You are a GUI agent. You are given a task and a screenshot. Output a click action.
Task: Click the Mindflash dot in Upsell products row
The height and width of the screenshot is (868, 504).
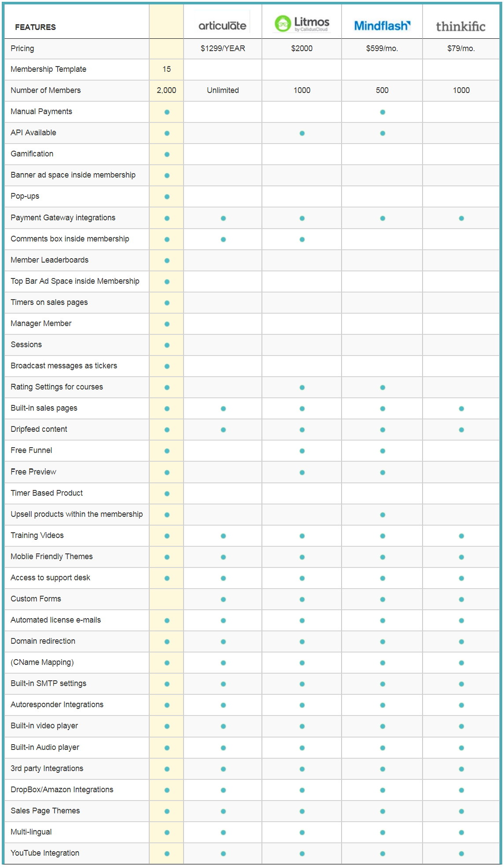click(x=383, y=515)
